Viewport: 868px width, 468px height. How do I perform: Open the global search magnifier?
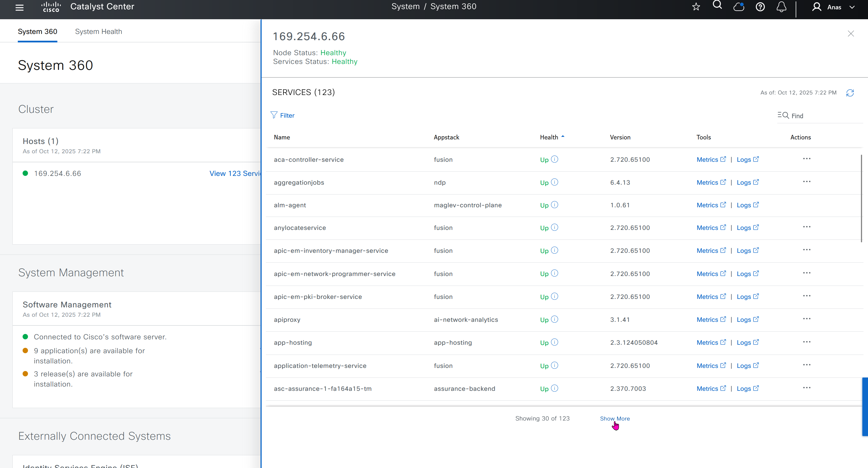[x=717, y=5]
